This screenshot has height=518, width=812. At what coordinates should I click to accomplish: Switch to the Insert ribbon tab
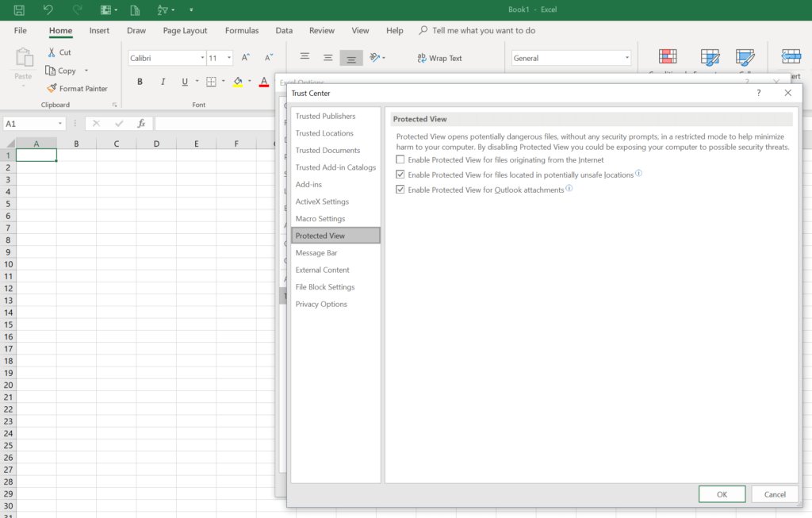pos(99,31)
